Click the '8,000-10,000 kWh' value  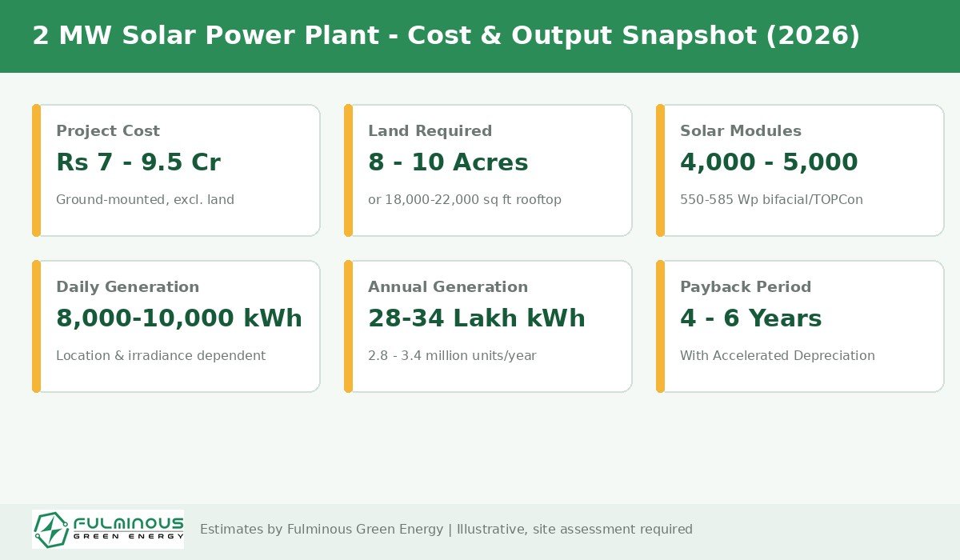tap(179, 318)
